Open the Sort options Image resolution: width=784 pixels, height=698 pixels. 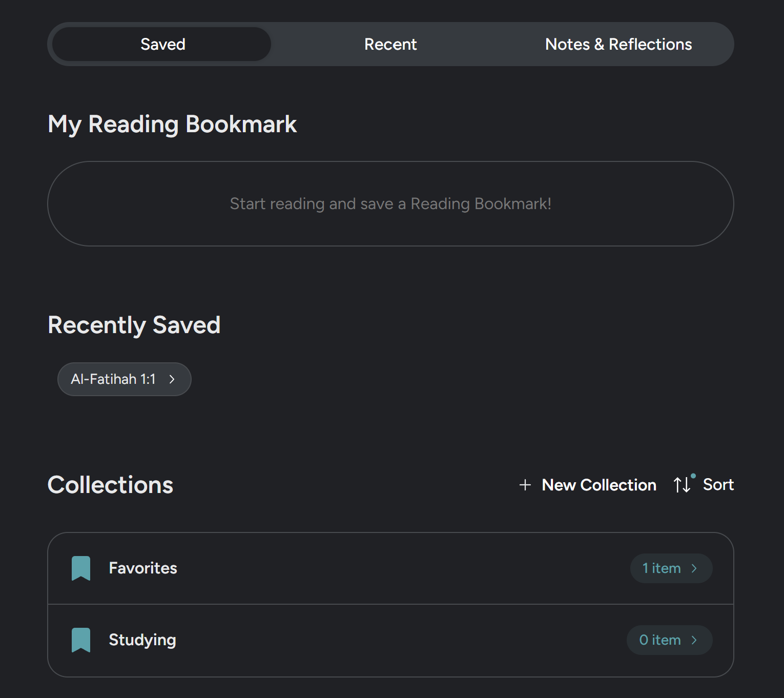click(x=718, y=485)
